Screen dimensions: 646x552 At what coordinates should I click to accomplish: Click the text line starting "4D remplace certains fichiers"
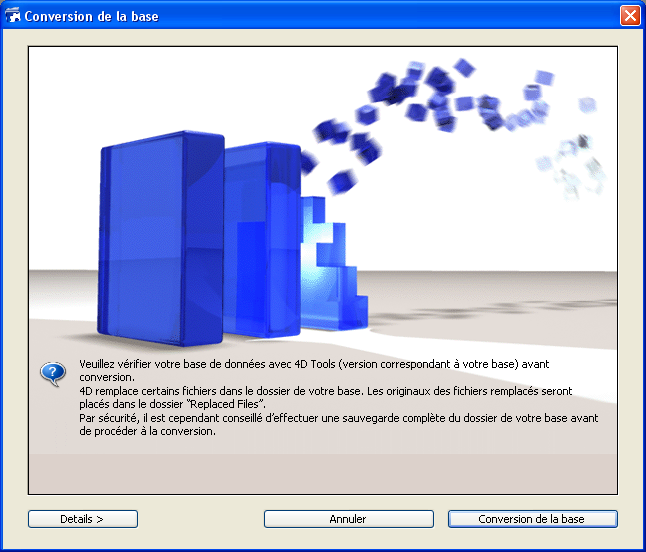(x=325, y=391)
